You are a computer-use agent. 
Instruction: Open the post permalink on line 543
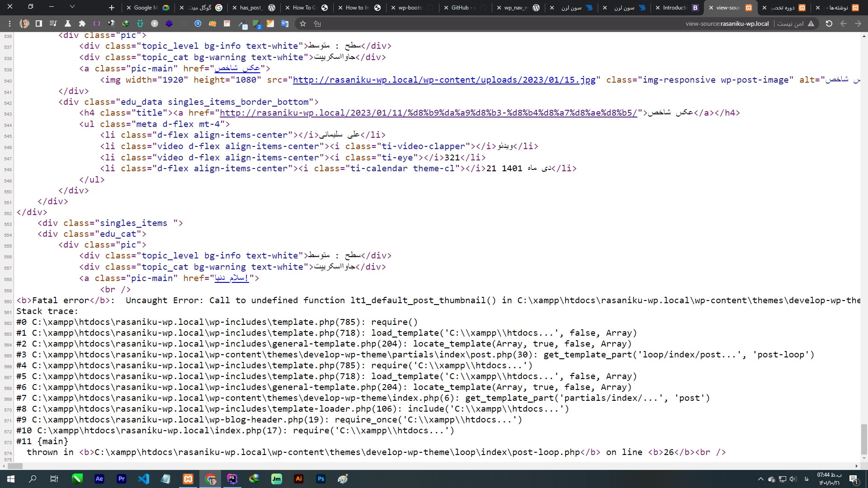pos(428,113)
